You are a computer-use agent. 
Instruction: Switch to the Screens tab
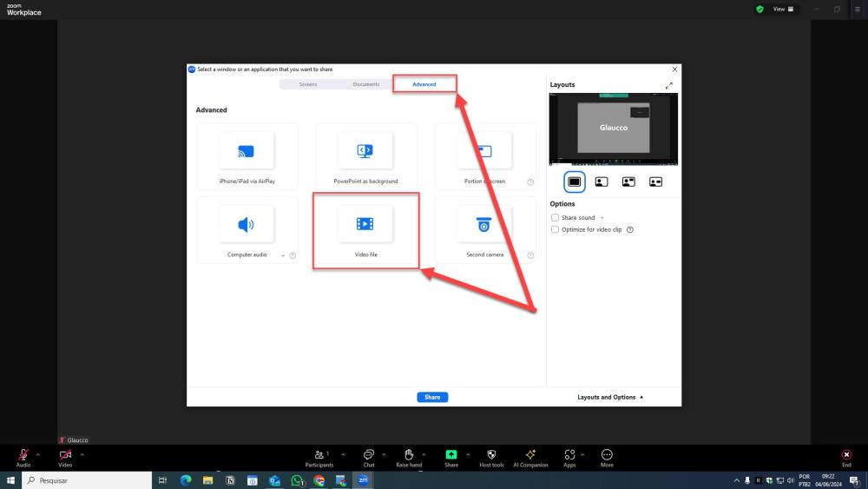coord(308,84)
